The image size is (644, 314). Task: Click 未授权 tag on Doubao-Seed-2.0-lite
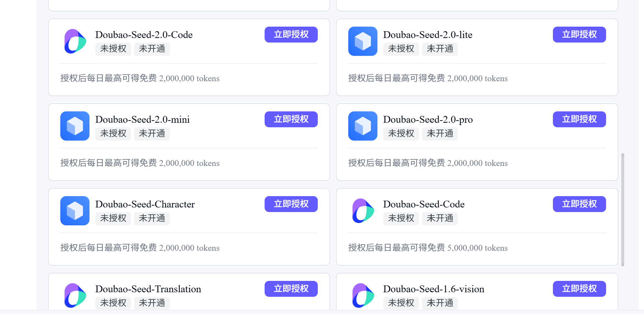(401, 49)
